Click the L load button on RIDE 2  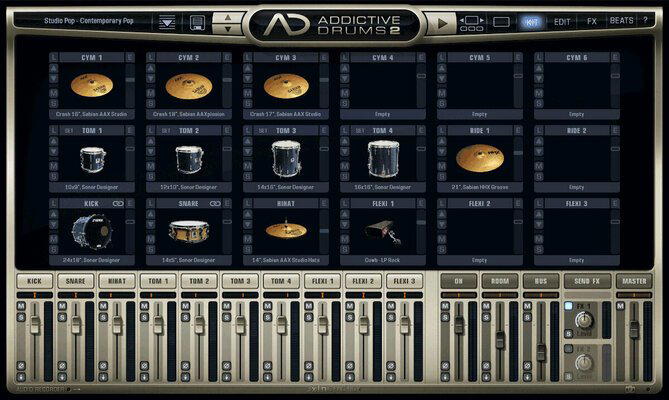[x=539, y=130]
